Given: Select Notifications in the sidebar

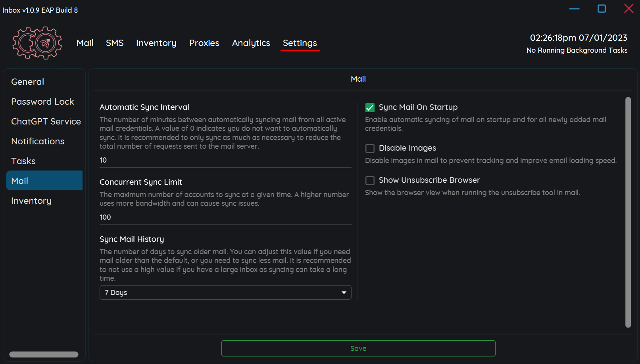Looking at the screenshot, I should click(x=38, y=141).
